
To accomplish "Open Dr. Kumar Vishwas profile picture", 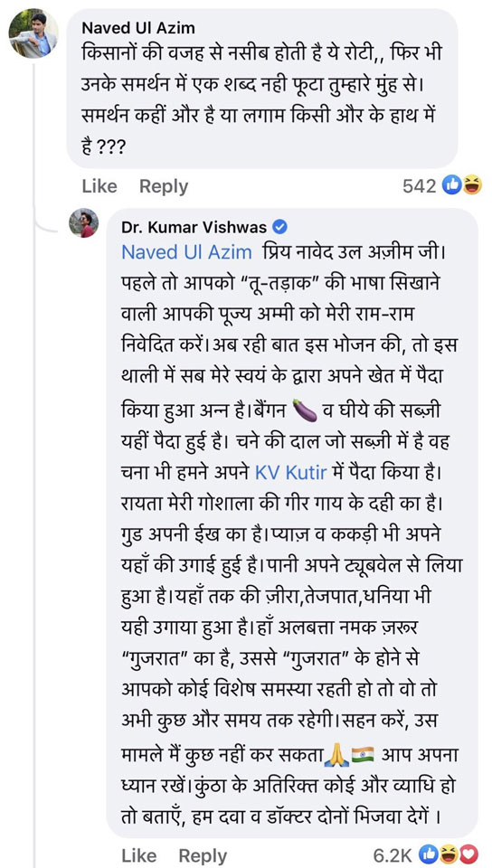I will click(x=83, y=223).
